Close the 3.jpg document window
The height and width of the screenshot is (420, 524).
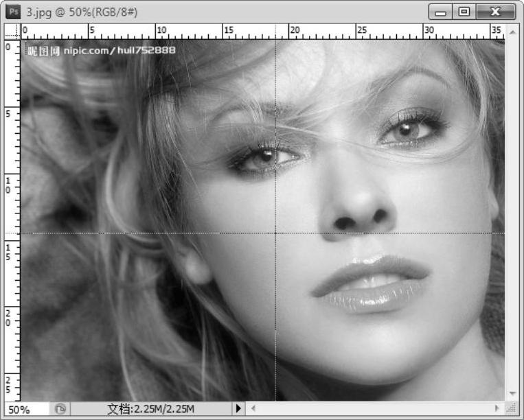coord(495,12)
